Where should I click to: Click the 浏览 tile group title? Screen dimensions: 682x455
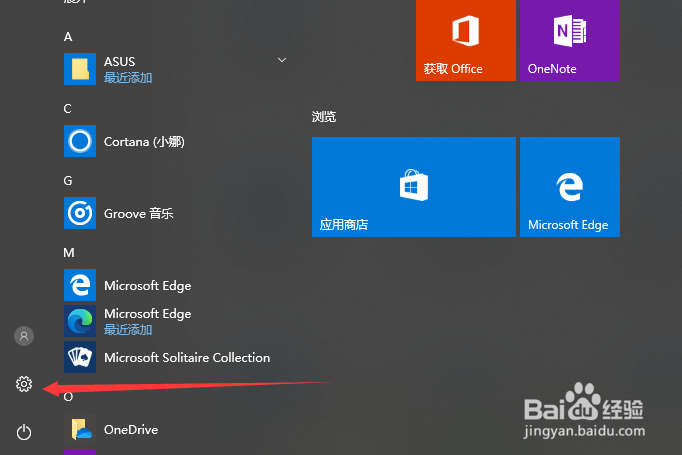[324, 117]
